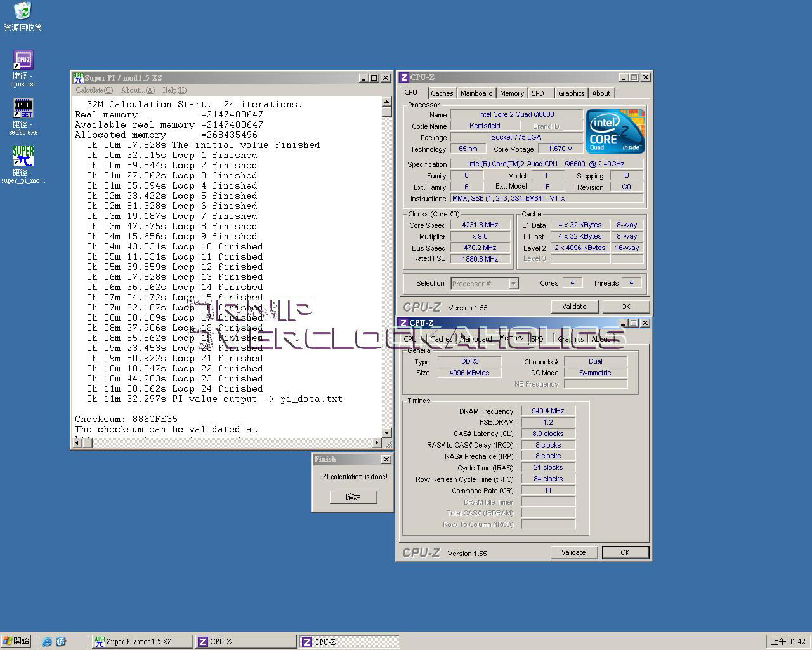Expand the Processor #1 selection dropdown

click(513, 284)
